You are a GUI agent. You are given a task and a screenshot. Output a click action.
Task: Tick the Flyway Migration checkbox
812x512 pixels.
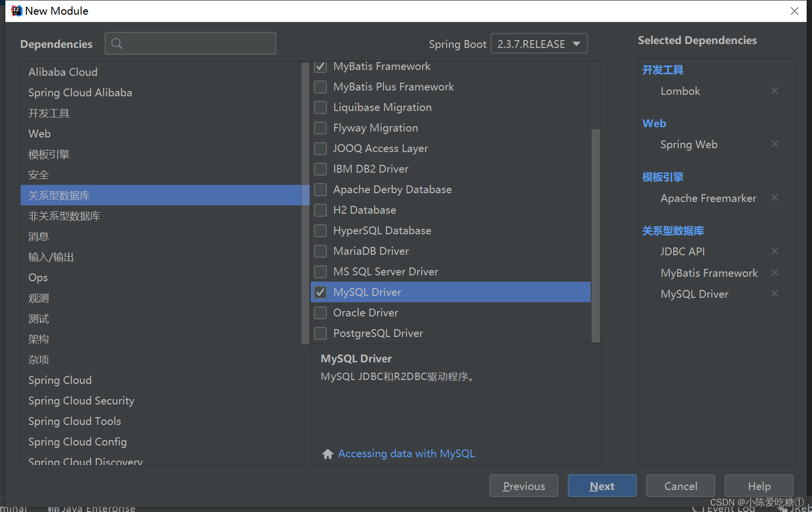321,128
